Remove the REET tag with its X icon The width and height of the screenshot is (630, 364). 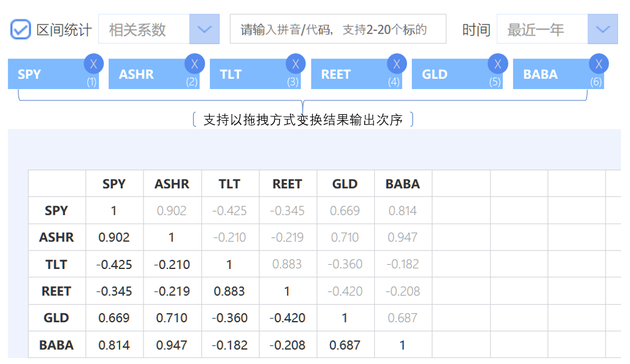pyautogui.click(x=397, y=64)
